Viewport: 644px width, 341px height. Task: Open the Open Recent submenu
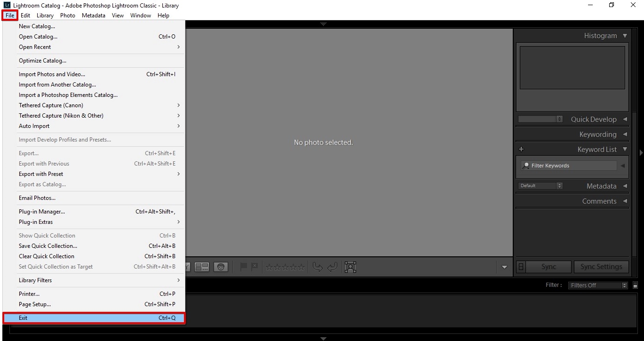(94, 47)
